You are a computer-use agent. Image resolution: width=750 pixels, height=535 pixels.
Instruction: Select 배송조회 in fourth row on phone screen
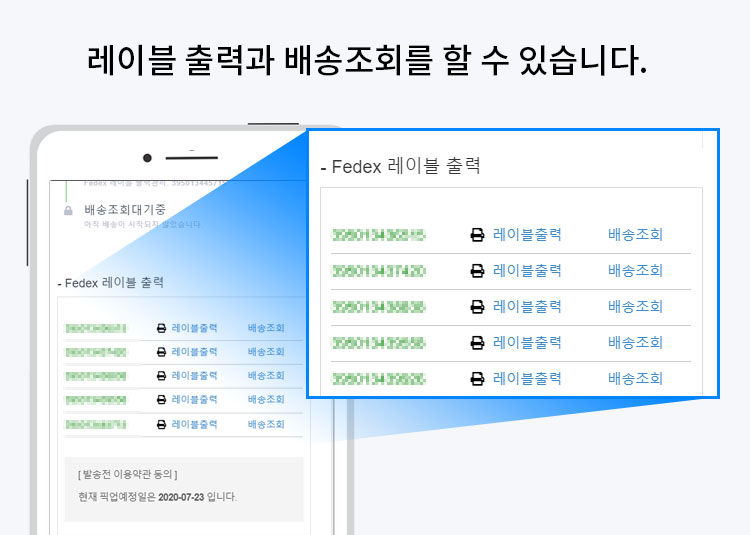pos(266,399)
